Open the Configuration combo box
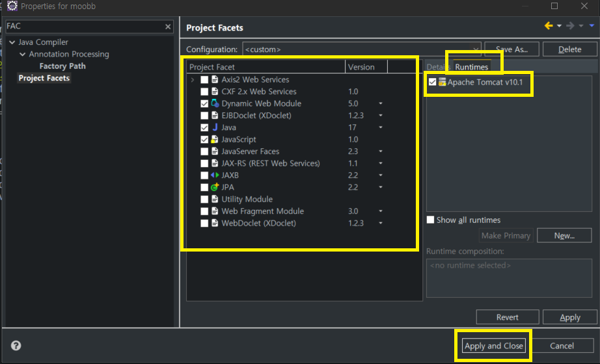600x364 pixels. (x=362, y=49)
